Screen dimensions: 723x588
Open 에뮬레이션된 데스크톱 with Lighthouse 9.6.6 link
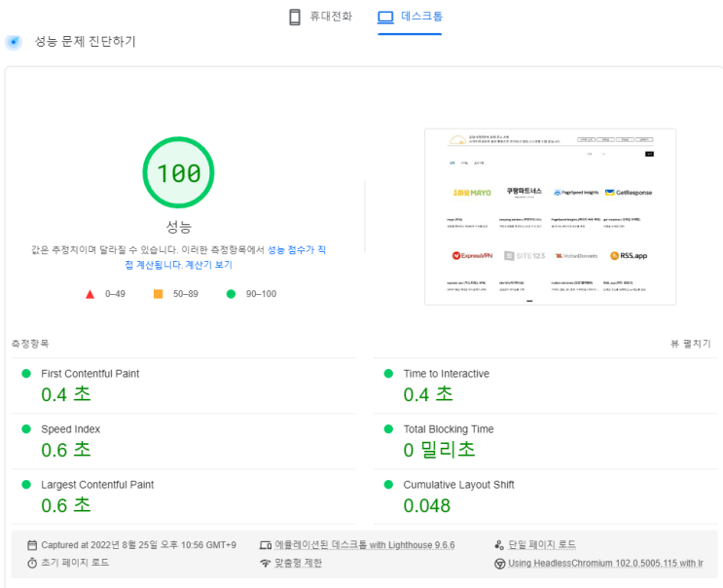pos(365,545)
